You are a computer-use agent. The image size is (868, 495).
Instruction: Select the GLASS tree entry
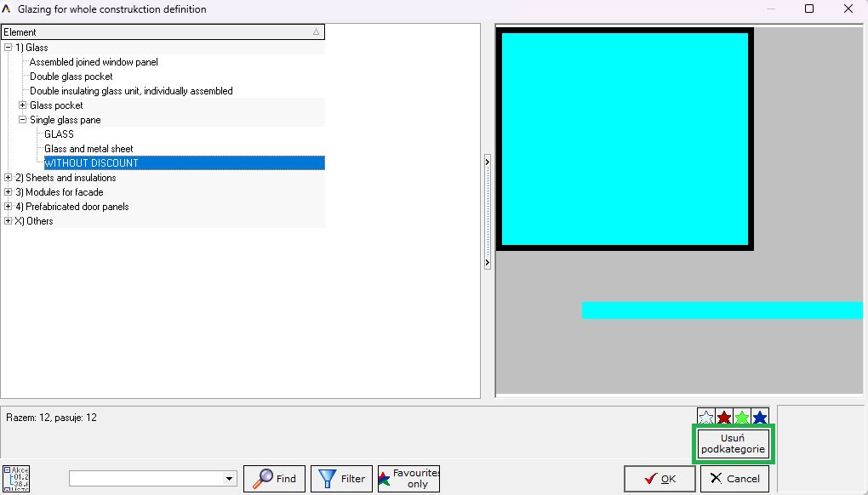click(x=59, y=134)
